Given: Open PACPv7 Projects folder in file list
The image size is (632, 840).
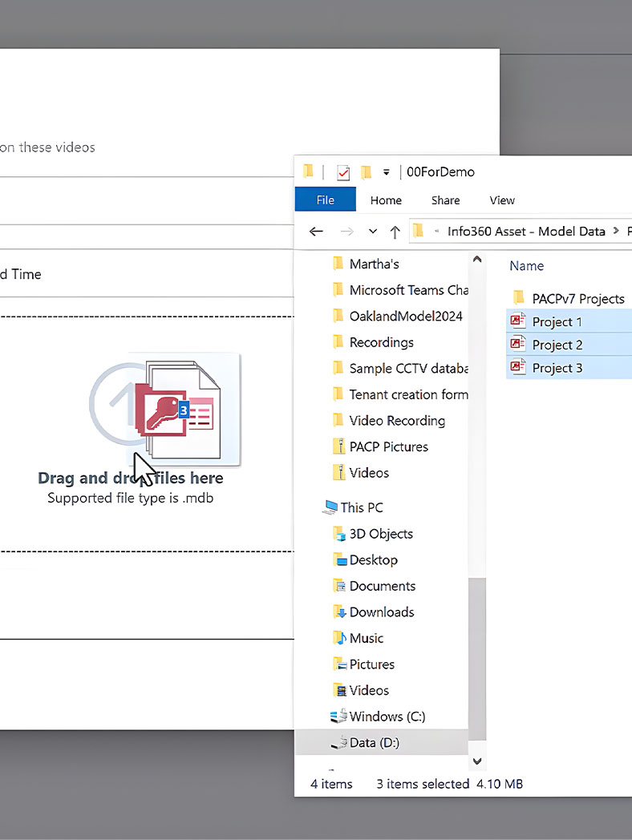Looking at the screenshot, I should tap(577, 298).
